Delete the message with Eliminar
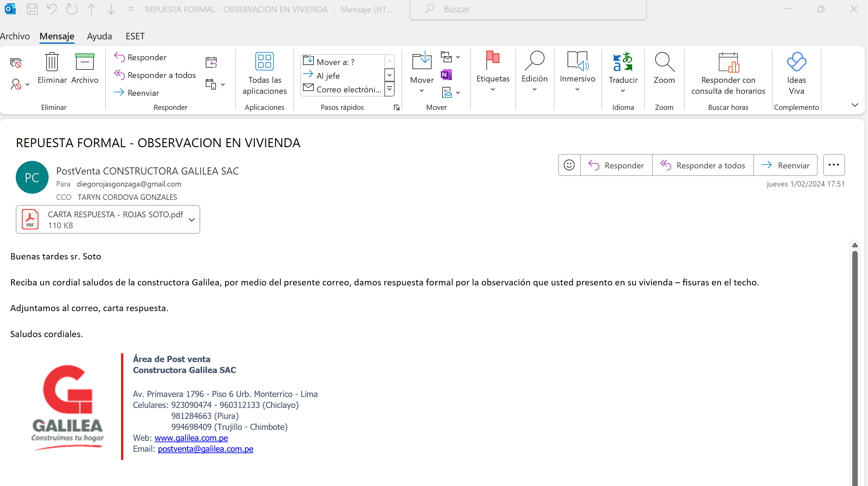The image size is (868, 486). click(52, 68)
